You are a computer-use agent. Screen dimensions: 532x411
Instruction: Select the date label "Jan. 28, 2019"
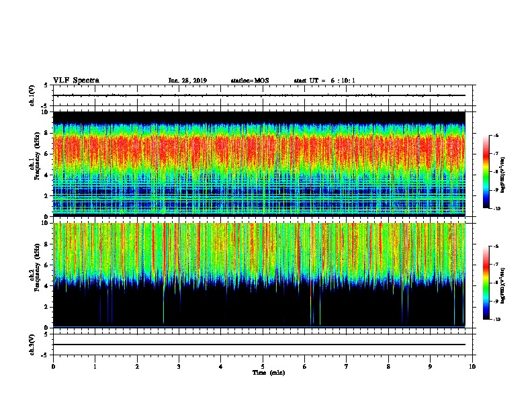click(x=187, y=81)
